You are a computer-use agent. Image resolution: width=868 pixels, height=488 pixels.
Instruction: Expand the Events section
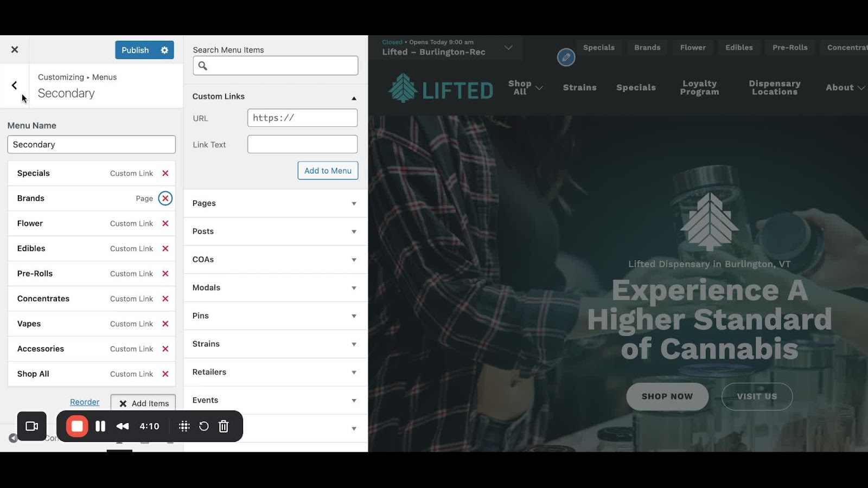(x=276, y=401)
